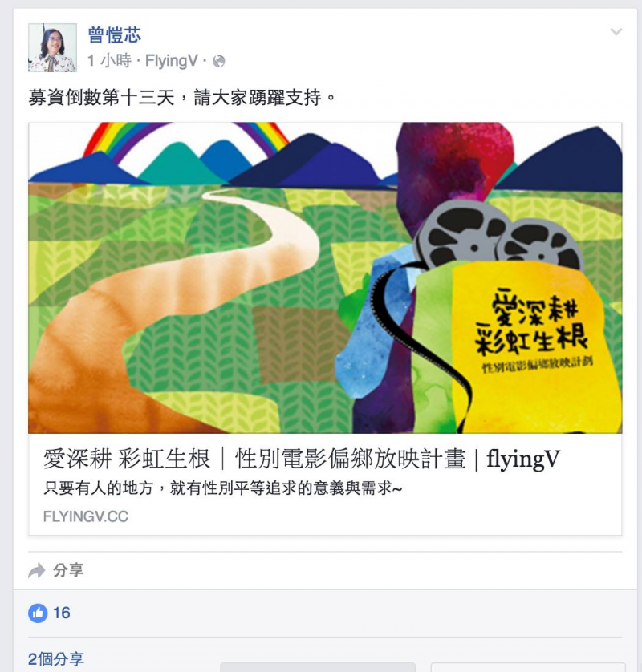Image resolution: width=642 pixels, height=672 pixels.
Task: Open the FlyingV app link in byline
Action: click(172, 61)
